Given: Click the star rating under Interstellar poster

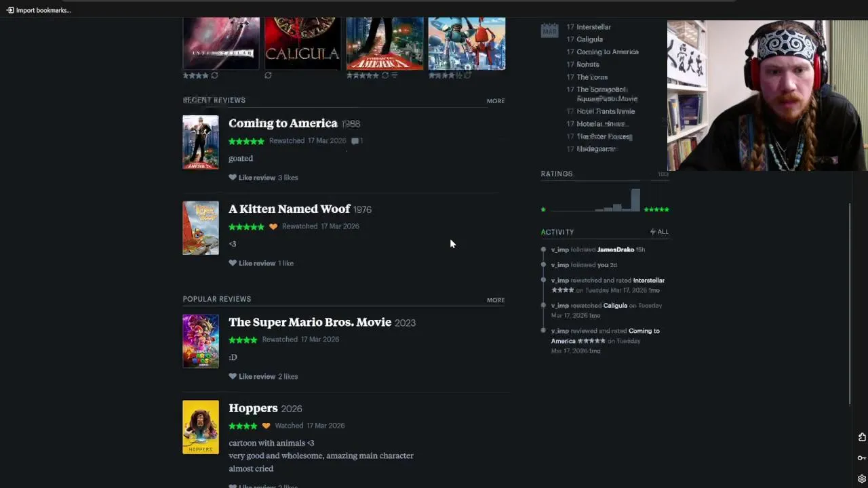Looking at the screenshot, I should (x=195, y=75).
